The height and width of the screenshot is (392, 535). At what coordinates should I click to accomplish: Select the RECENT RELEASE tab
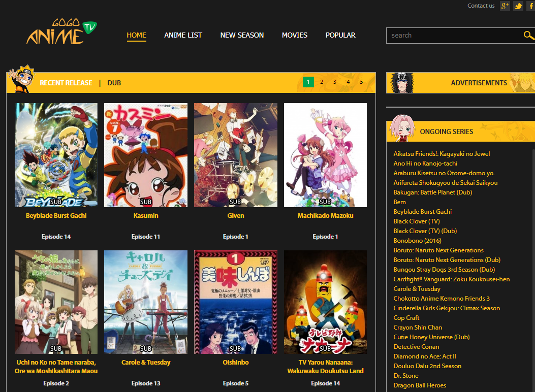point(66,83)
